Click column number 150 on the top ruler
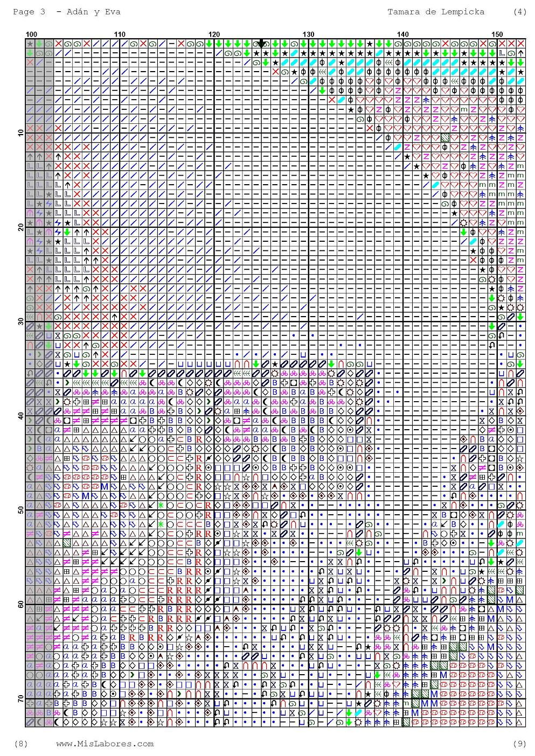The height and width of the screenshot is (756, 535). (x=497, y=34)
